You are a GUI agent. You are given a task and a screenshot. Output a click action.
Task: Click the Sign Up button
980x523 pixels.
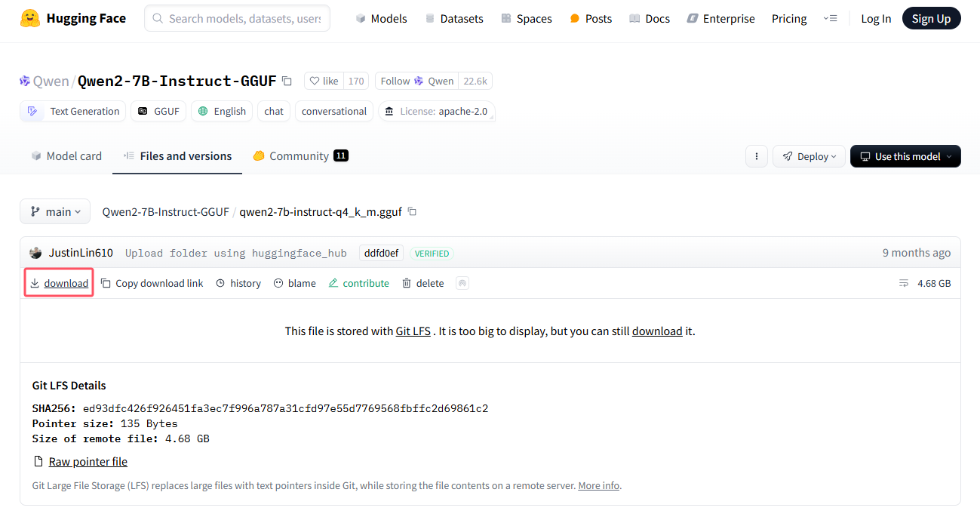pyautogui.click(x=931, y=18)
